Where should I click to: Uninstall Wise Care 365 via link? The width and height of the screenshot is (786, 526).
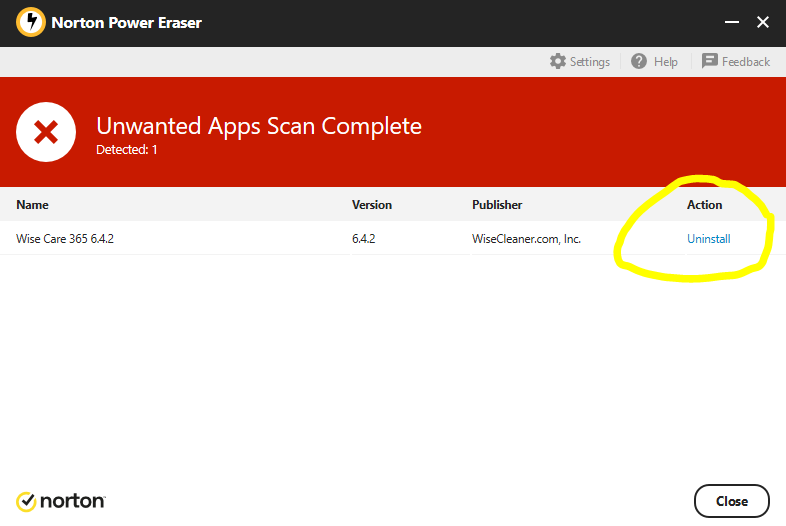[x=708, y=239]
